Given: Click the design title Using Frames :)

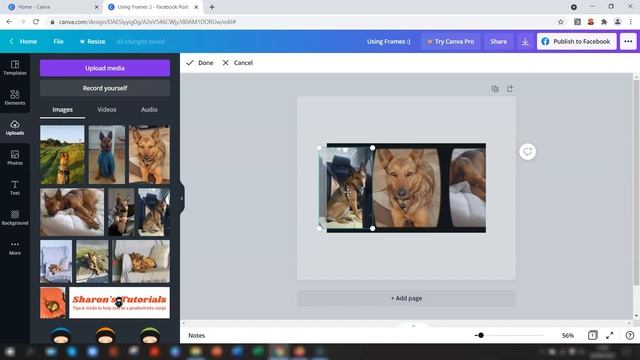Looking at the screenshot, I should click(388, 42).
